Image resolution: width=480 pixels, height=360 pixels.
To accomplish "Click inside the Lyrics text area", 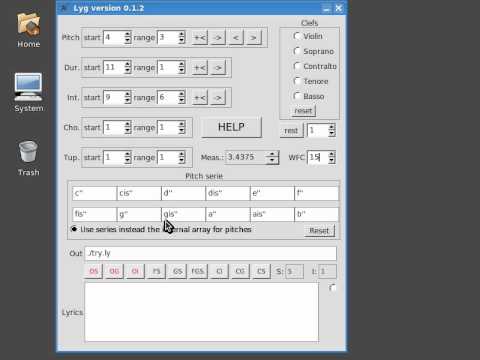I will 202,312.
